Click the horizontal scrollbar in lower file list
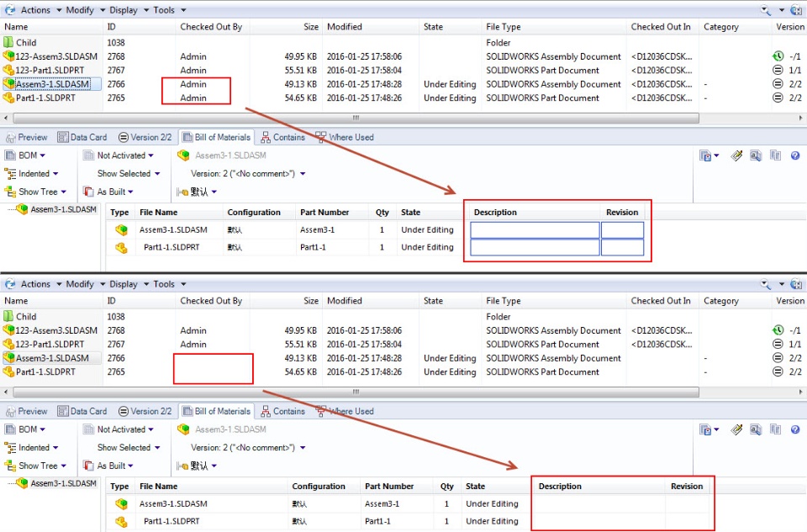The image size is (807, 532). pyautogui.click(x=356, y=392)
